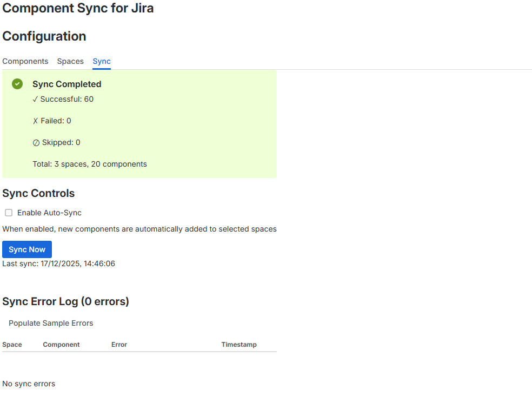Click Populate Sample Errors
The width and height of the screenshot is (532, 402).
pyautogui.click(x=50, y=323)
